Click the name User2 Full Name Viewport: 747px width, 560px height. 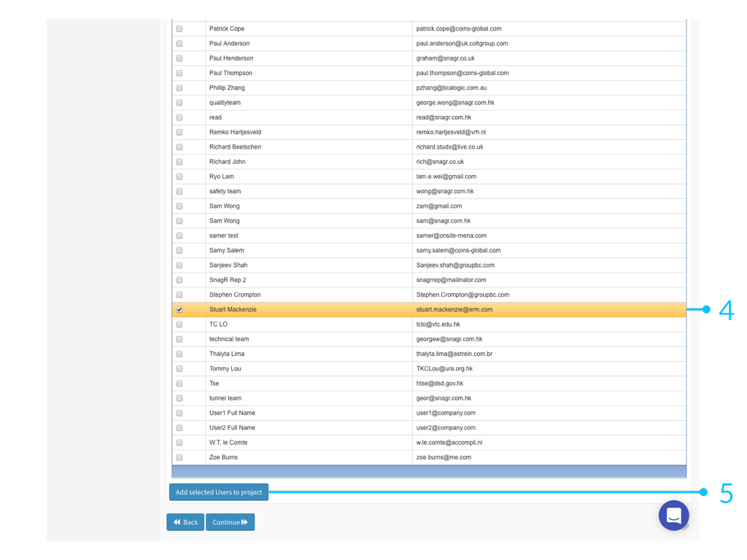tap(232, 427)
